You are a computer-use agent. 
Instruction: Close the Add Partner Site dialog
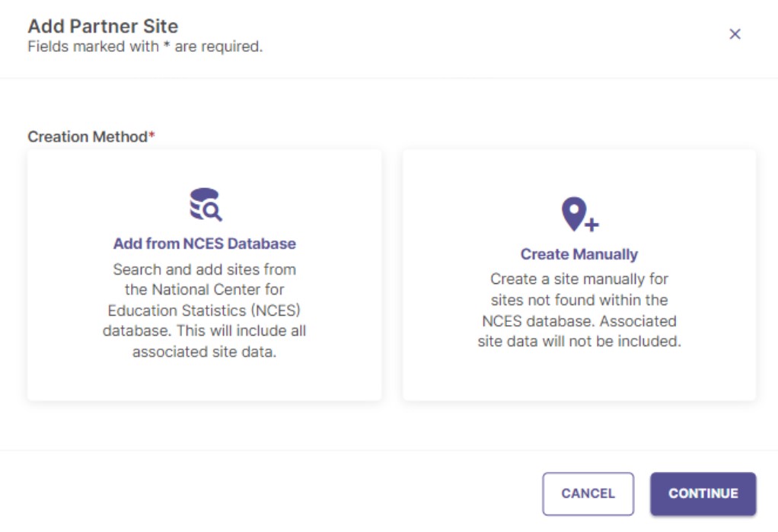pos(735,33)
